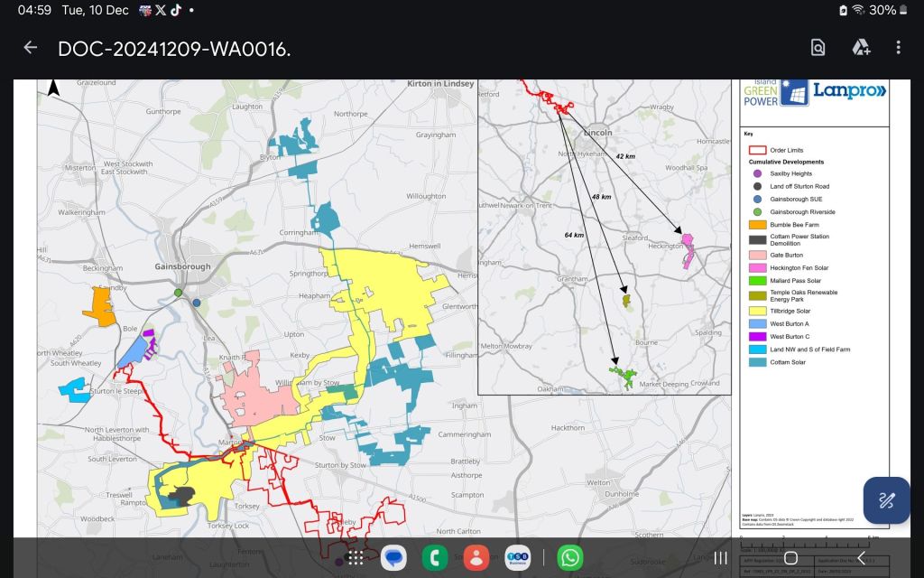Tap the recent apps navigation button

(721, 557)
